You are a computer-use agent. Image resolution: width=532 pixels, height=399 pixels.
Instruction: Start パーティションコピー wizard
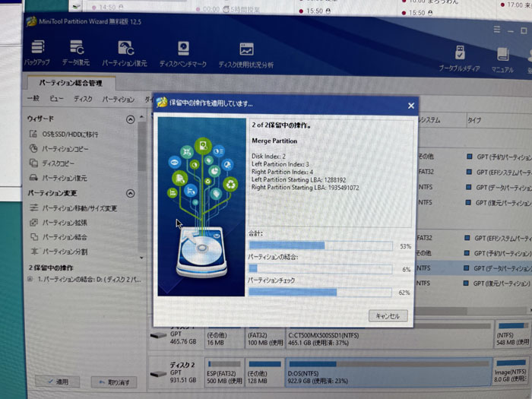pos(59,149)
